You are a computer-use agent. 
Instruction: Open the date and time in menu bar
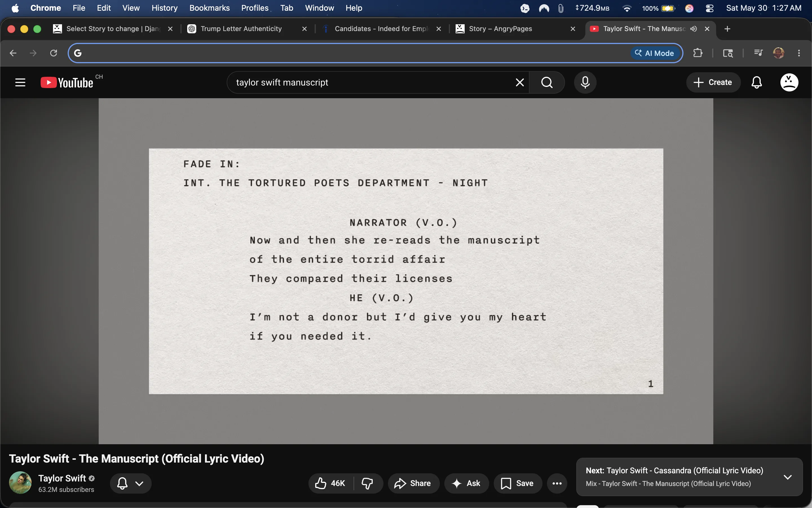(764, 8)
